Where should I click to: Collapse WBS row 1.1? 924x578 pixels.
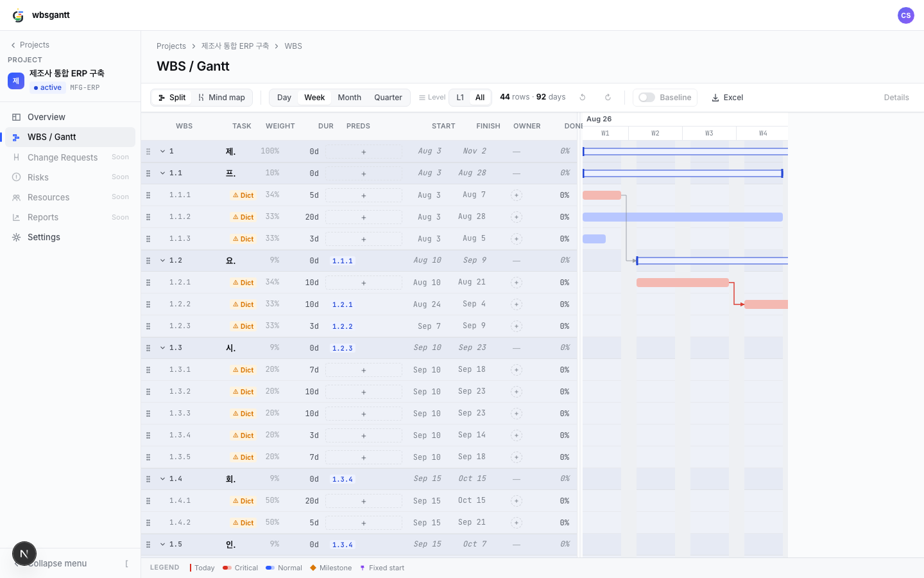tap(162, 173)
